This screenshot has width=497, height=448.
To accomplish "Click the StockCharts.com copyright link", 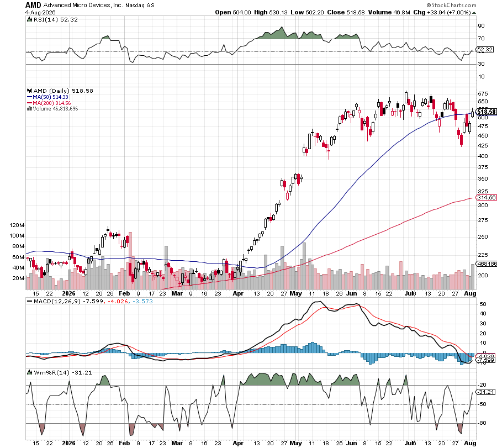I will pyautogui.click(x=451, y=5).
